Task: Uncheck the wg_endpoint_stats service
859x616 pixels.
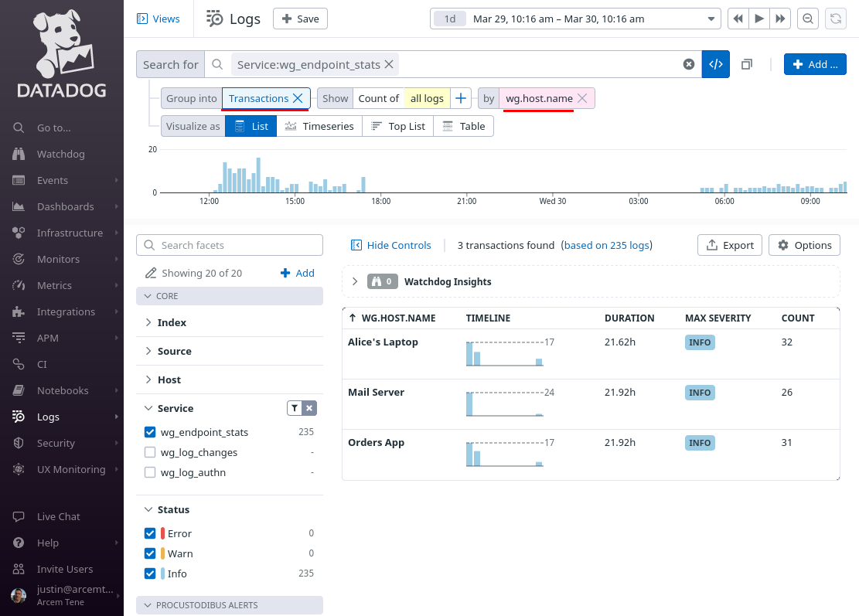Action: [x=150, y=432]
